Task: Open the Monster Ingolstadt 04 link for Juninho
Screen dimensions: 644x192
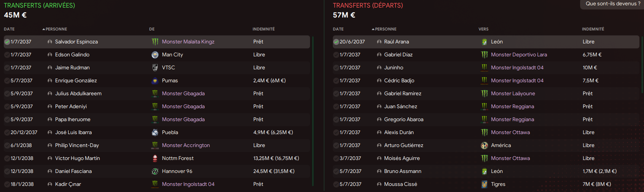Action: tap(517, 68)
